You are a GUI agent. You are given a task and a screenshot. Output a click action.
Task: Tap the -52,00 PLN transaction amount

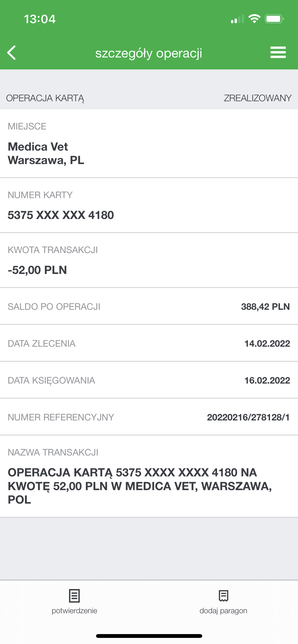37,270
